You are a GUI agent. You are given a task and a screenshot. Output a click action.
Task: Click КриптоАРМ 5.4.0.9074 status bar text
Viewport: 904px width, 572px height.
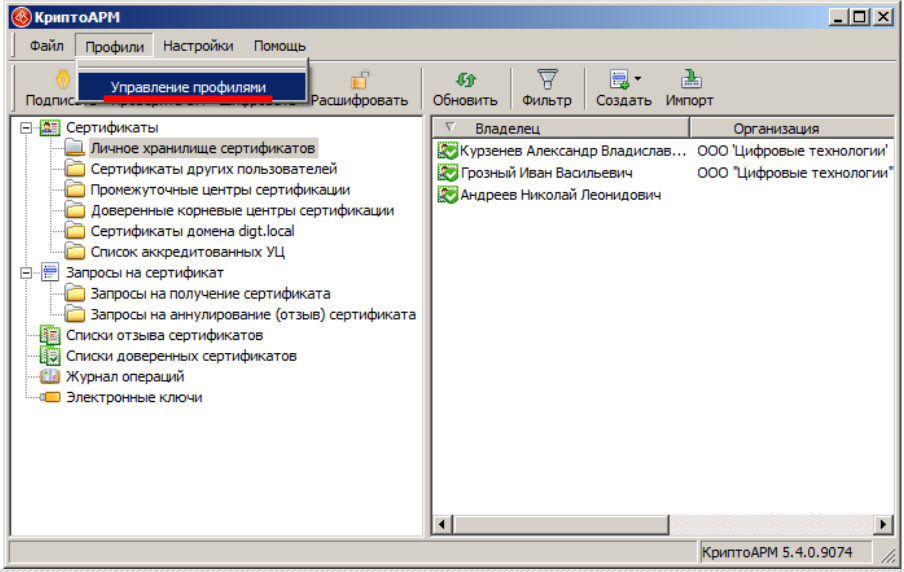(x=777, y=552)
